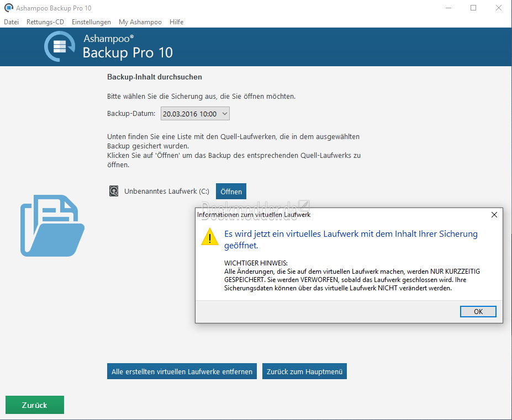Click the green Zurück button
Image resolution: width=512 pixels, height=420 pixels.
35,405
